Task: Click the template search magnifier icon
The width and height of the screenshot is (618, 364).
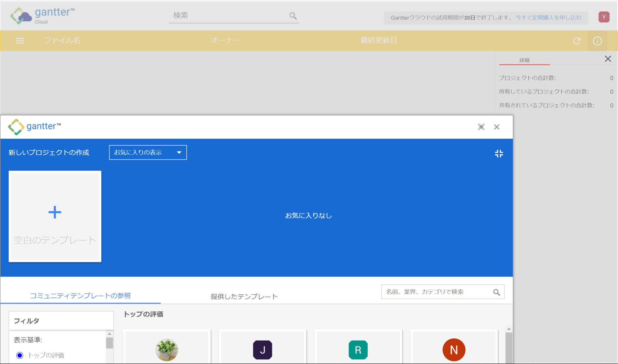Action: (x=496, y=292)
